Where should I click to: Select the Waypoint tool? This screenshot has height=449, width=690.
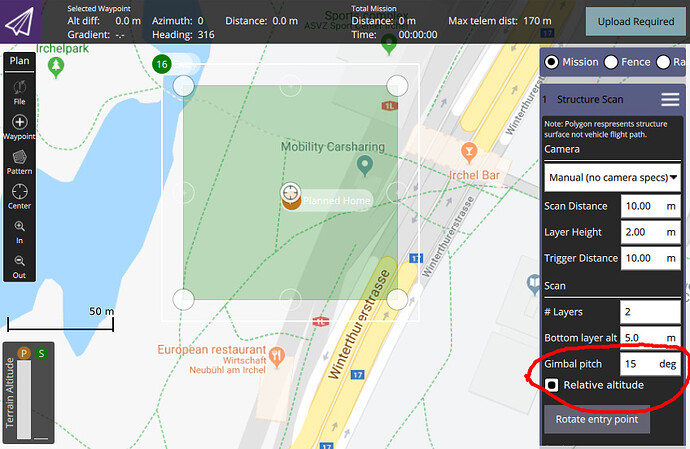coord(20,124)
